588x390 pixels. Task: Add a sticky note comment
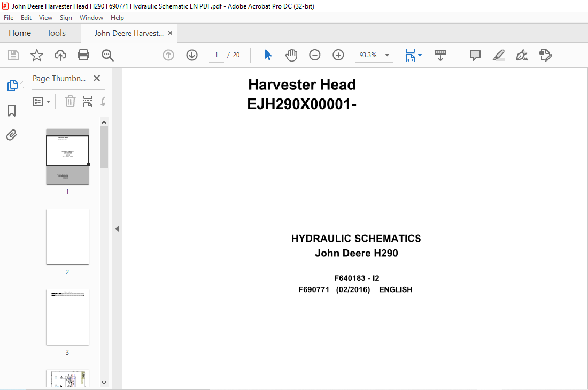coord(475,55)
